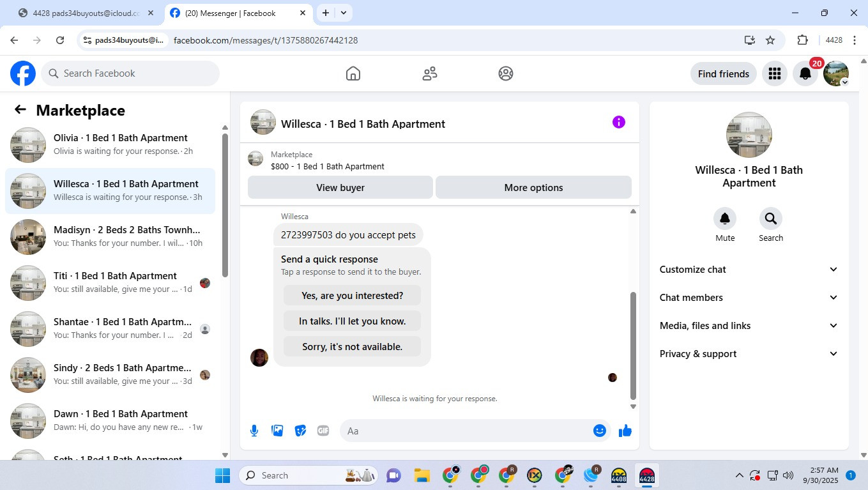Open the account profile picture menu
Image resolution: width=868 pixels, height=490 pixels.
coord(836,73)
